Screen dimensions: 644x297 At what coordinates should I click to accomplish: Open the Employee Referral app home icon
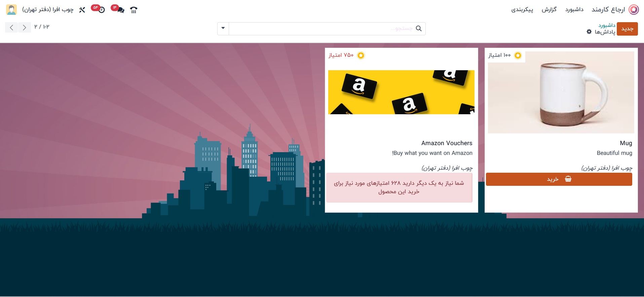tap(634, 9)
